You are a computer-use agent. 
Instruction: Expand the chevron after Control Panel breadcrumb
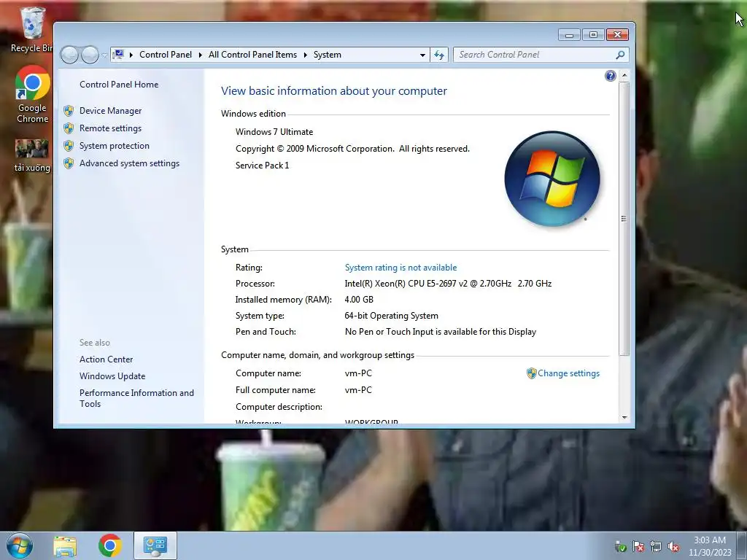click(200, 55)
